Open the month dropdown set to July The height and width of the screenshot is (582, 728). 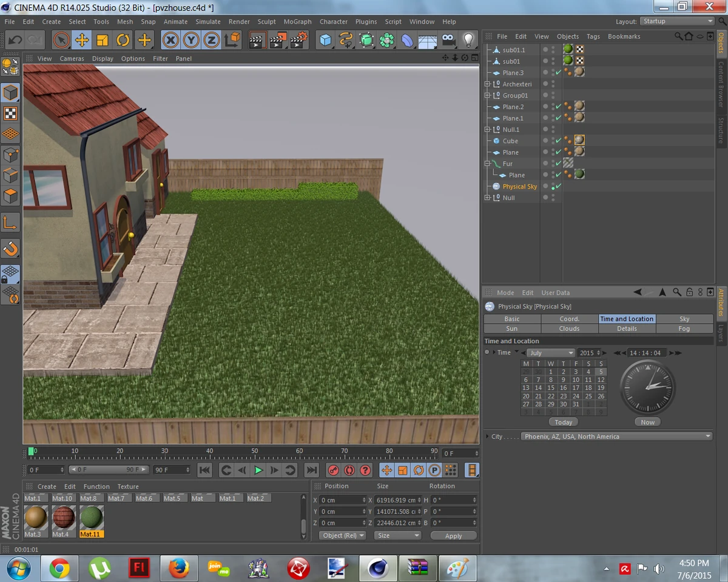point(551,352)
